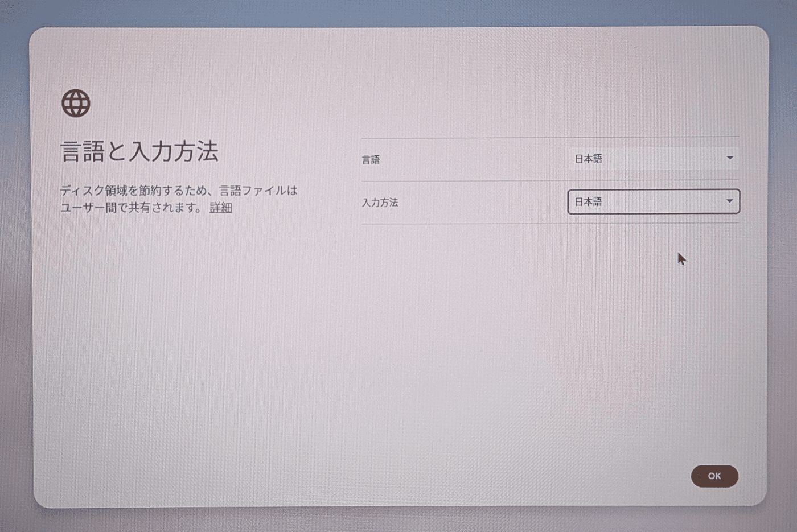797x532 pixels.
Task: Click the globe icon above the title
Action: point(76,104)
